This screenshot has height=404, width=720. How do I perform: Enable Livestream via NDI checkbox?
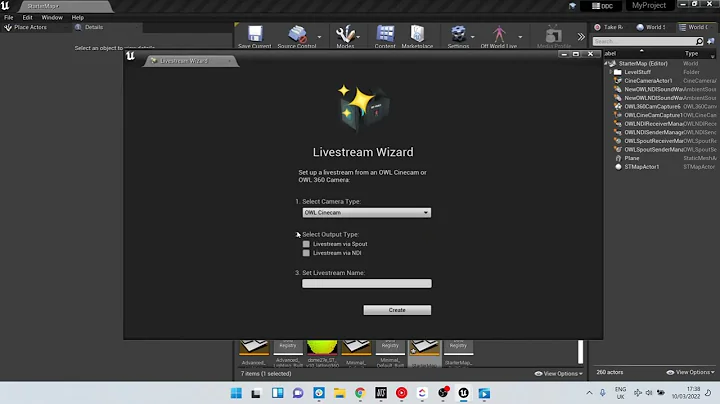point(306,253)
